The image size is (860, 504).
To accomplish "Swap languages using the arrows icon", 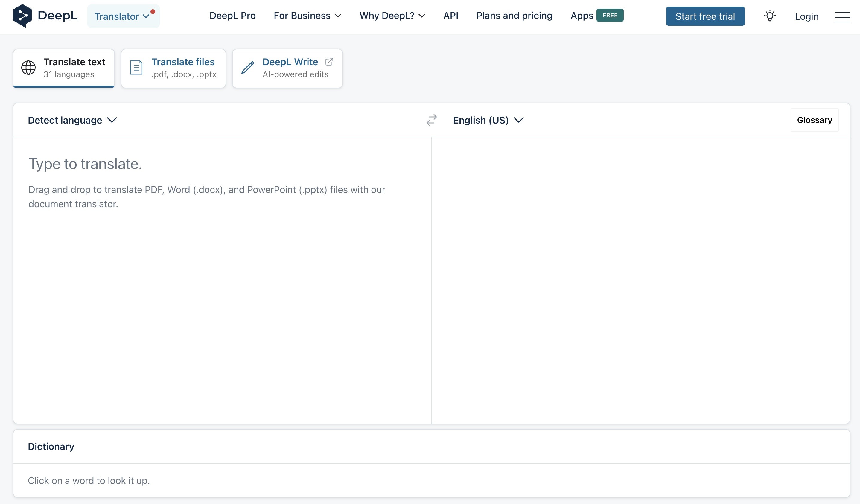I will click(431, 120).
